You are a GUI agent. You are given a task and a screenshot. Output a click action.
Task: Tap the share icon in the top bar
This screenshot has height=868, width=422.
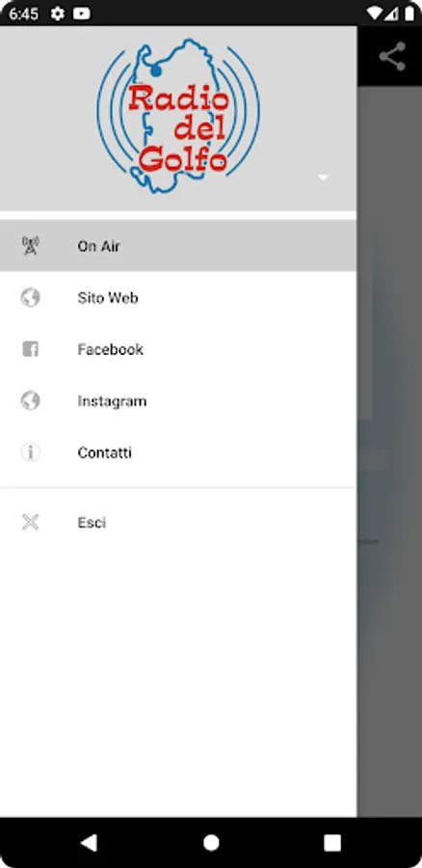point(392,57)
